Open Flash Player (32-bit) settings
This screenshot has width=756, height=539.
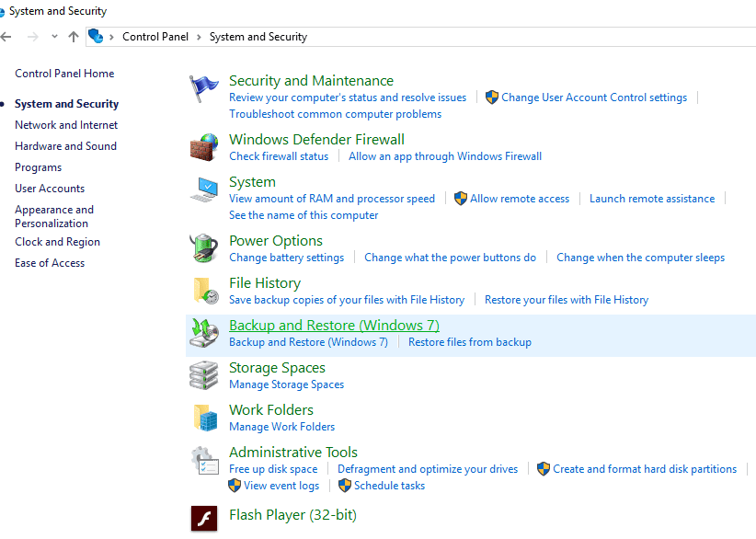[292, 515]
